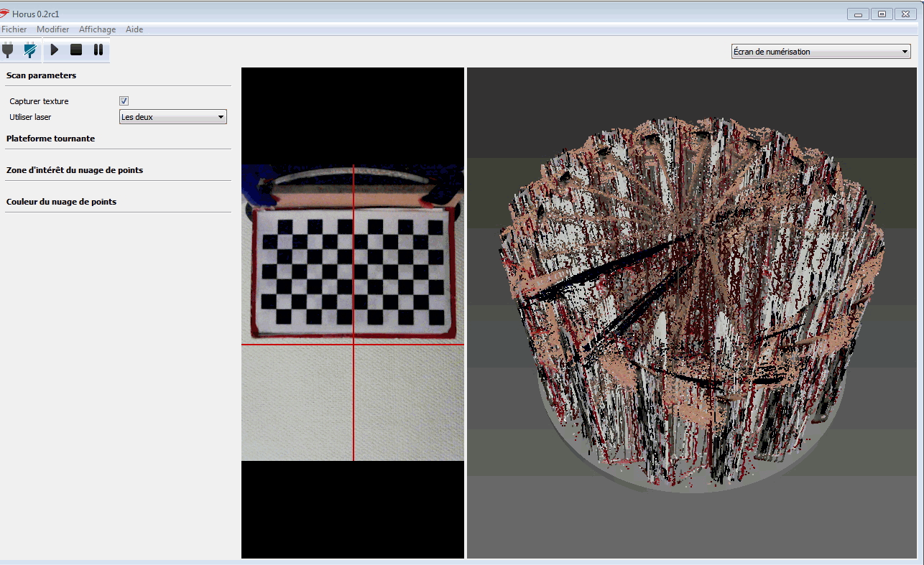Stop the scan with the stop icon

point(76,50)
